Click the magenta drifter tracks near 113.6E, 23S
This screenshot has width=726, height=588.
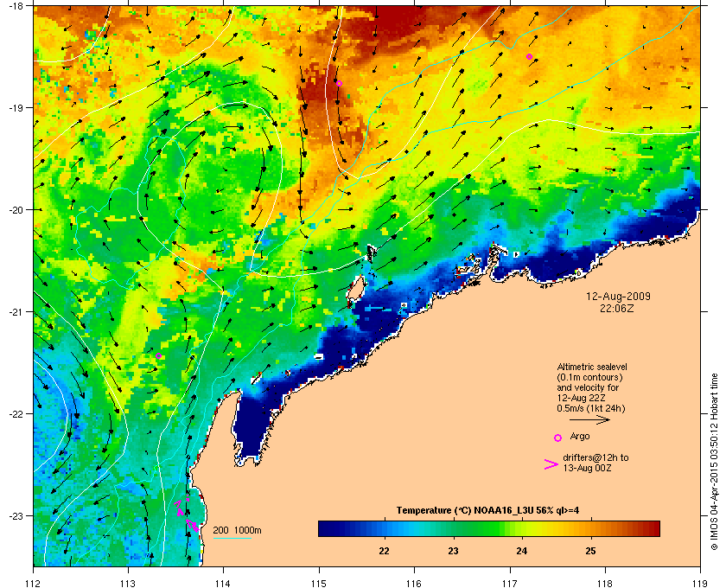[187, 514]
